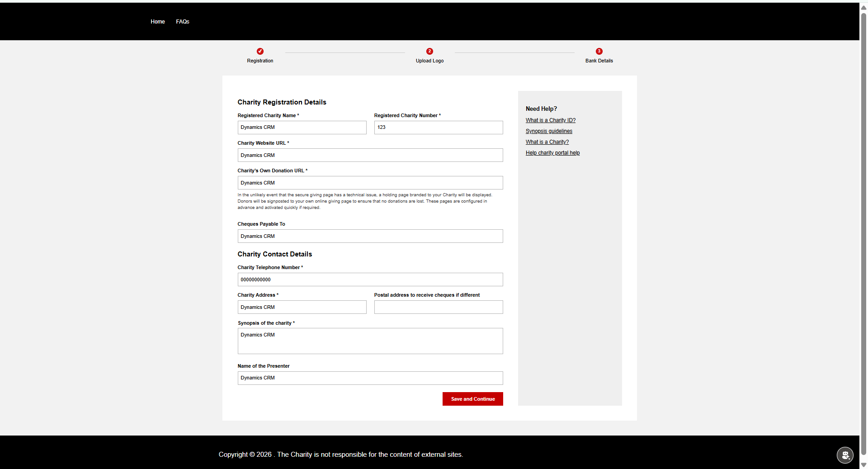Click the scrollbar up arrow
Screen dimensions: 868x469
[x=863, y=7]
